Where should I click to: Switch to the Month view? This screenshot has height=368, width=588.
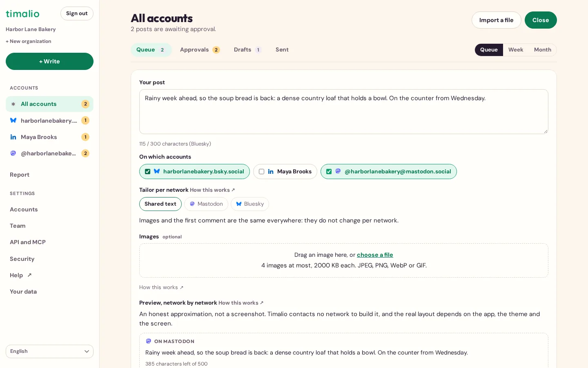pos(543,50)
